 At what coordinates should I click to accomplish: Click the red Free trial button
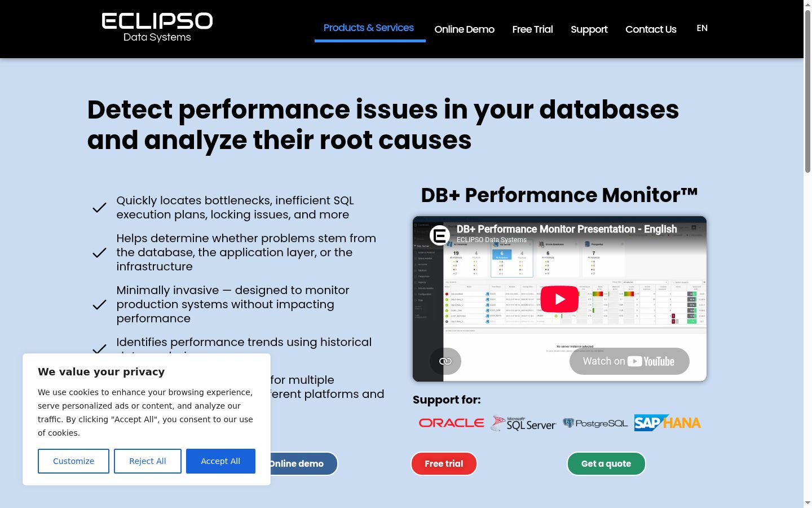[444, 463]
